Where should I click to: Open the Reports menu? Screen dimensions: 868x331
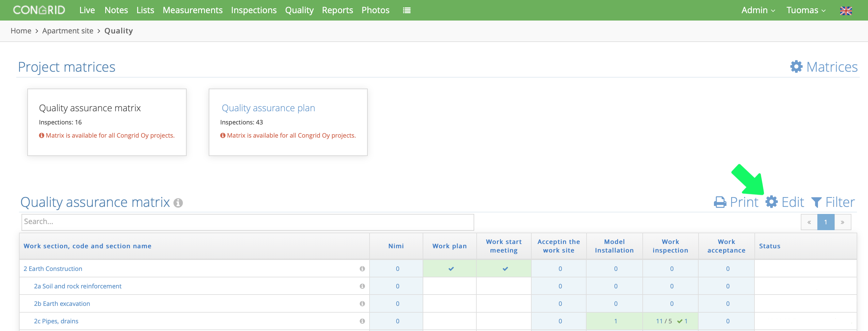pos(337,10)
